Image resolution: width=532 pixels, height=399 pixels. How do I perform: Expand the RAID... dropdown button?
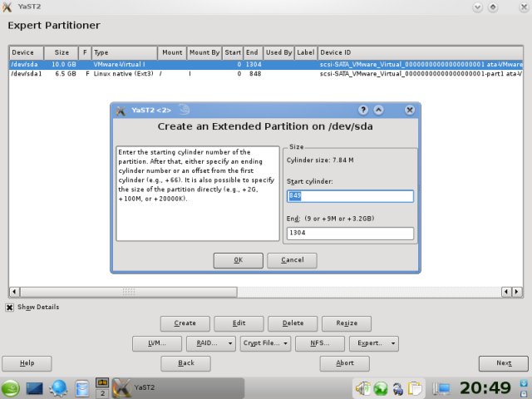point(211,343)
